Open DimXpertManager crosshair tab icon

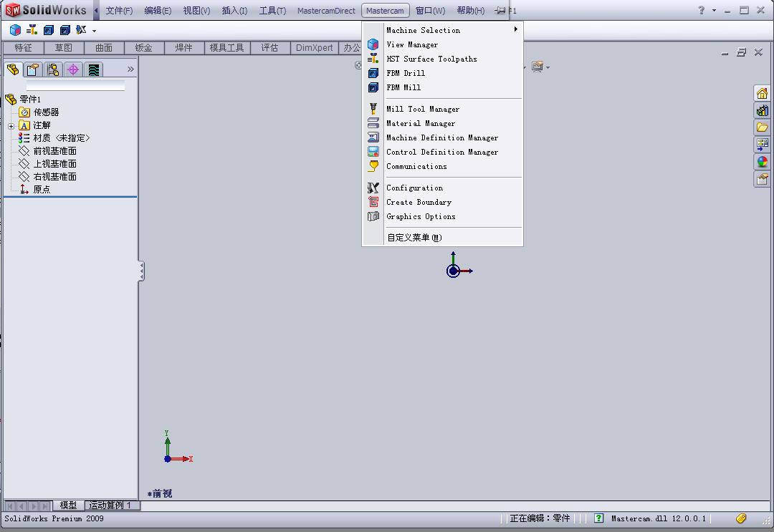tap(73, 69)
